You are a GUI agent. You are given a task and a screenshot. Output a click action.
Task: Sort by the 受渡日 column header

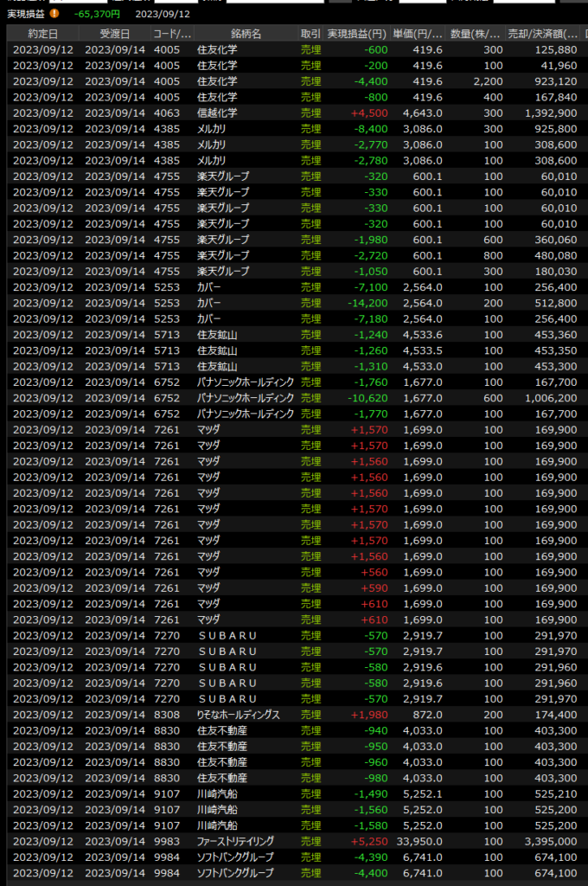pyautogui.click(x=114, y=33)
